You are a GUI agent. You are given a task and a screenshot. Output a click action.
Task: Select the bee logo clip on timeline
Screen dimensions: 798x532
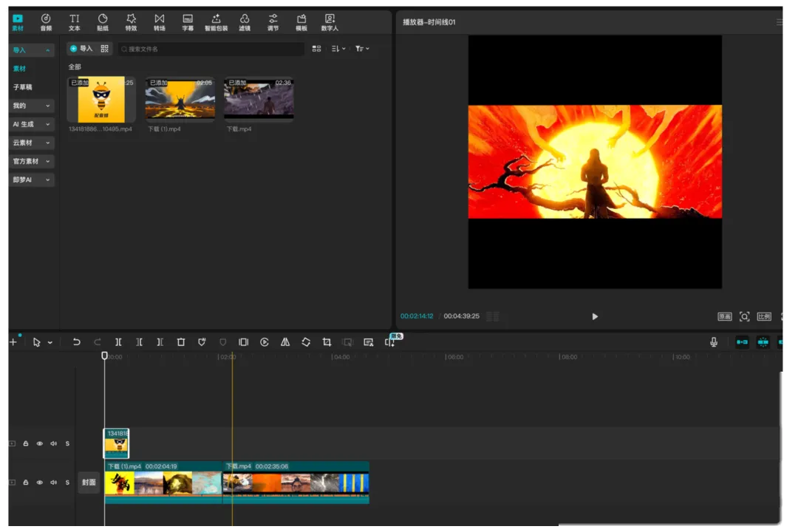[x=117, y=443]
